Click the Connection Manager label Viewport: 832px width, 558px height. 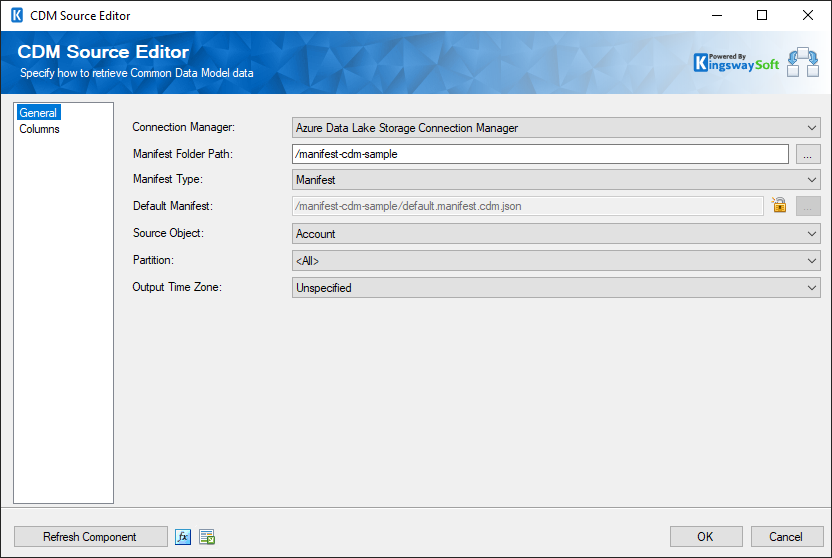184,127
